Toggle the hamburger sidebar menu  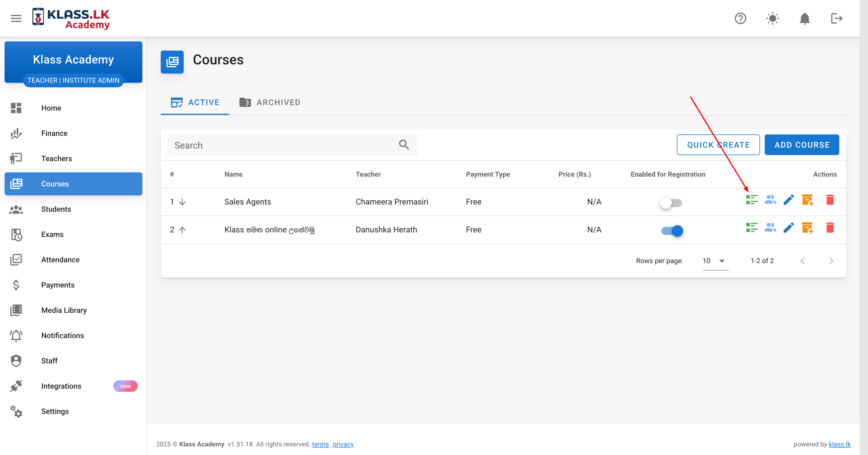pos(16,18)
